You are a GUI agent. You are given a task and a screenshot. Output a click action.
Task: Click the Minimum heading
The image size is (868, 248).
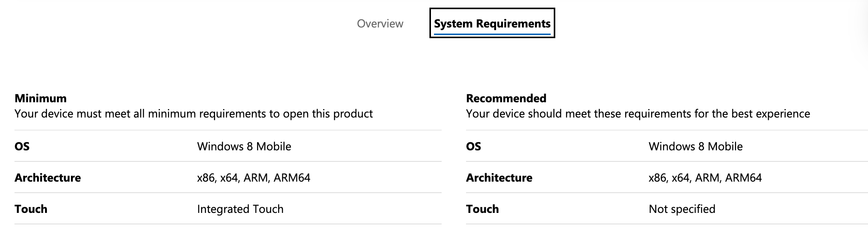[40, 98]
